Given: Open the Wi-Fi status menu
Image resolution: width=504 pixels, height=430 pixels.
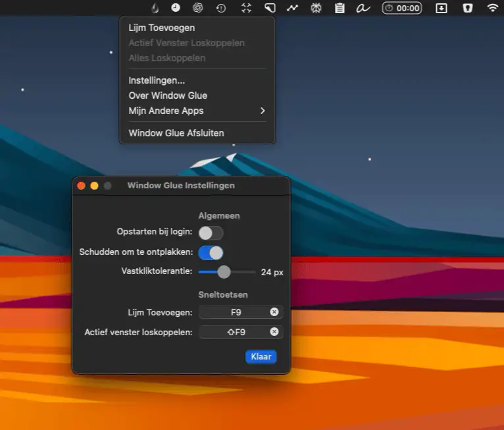Looking at the screenshot, I should pyautogui.click(x=492, y=8).
